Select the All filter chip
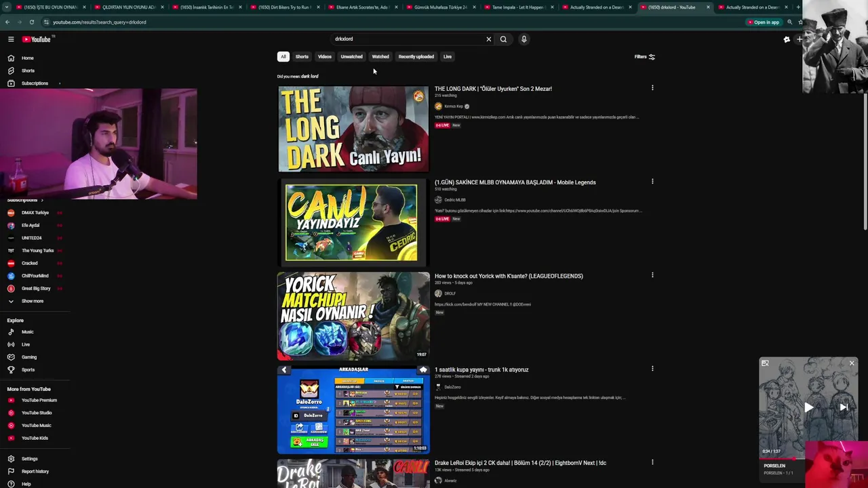Image resolution: width=868 pixels, height=488 pixels. pyautogui.click(x=283, y=57)
